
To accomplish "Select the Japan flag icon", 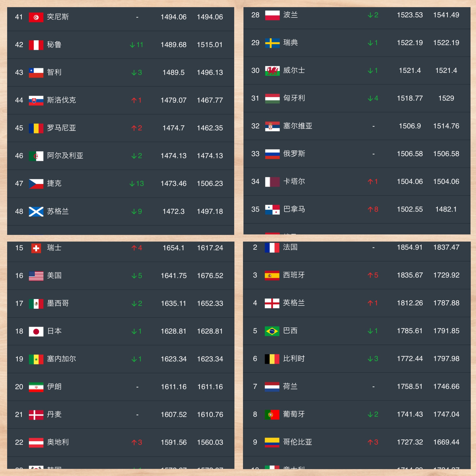I will 36,331.
